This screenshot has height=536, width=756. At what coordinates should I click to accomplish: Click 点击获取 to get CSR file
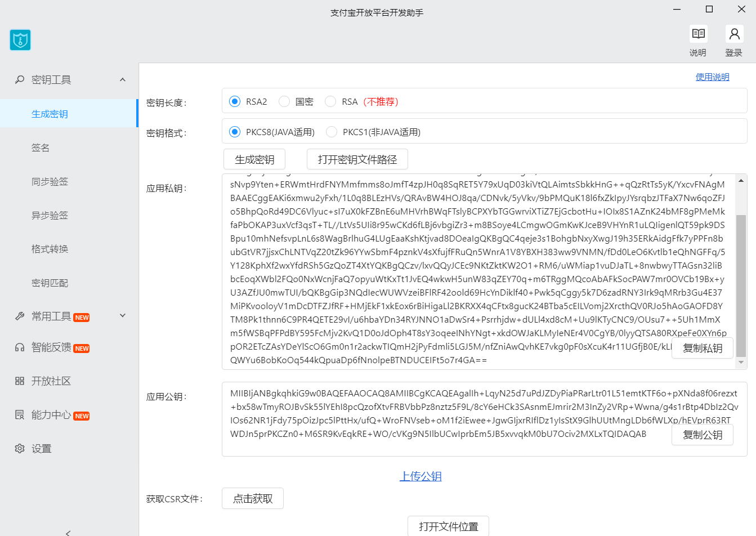[x=253, y=498]
